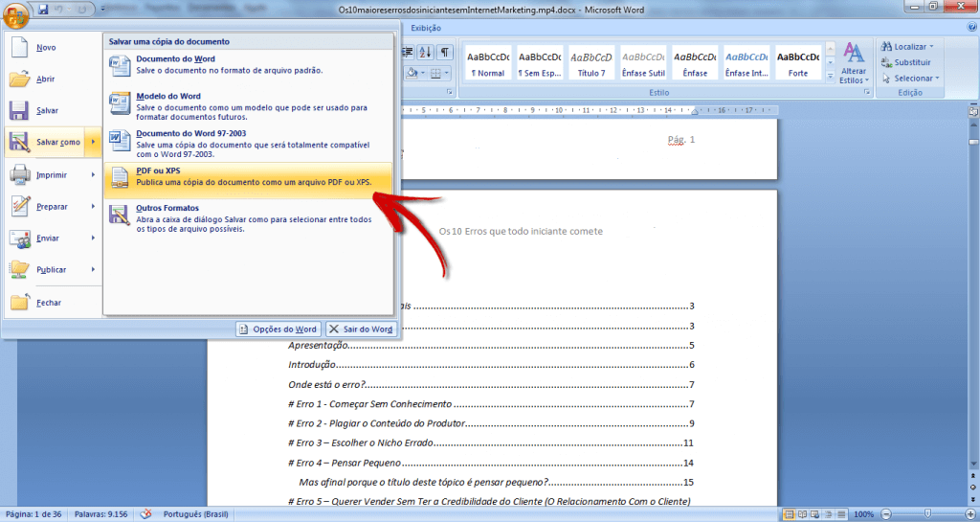Click the Enviar icon
This screenshot has width=980, height=522.
point(20,238)
